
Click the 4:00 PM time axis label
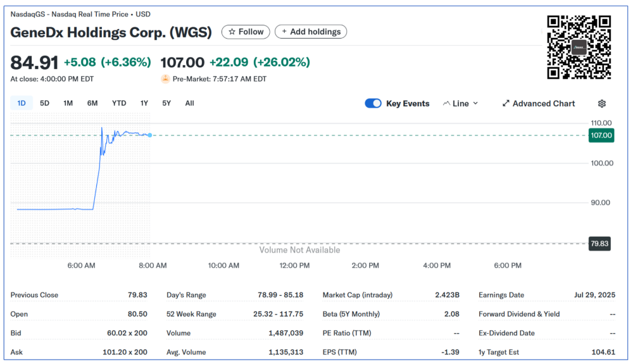tap(436, 265)
